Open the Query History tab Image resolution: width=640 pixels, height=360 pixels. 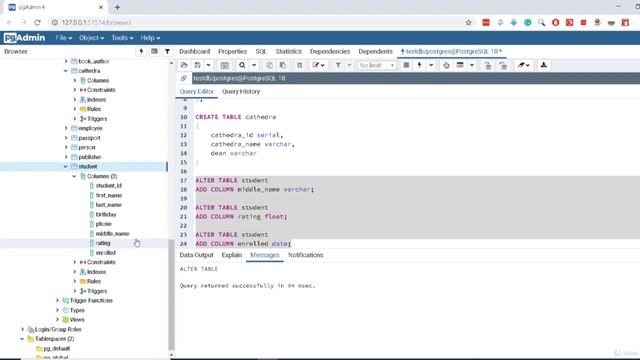coord(241,91)
